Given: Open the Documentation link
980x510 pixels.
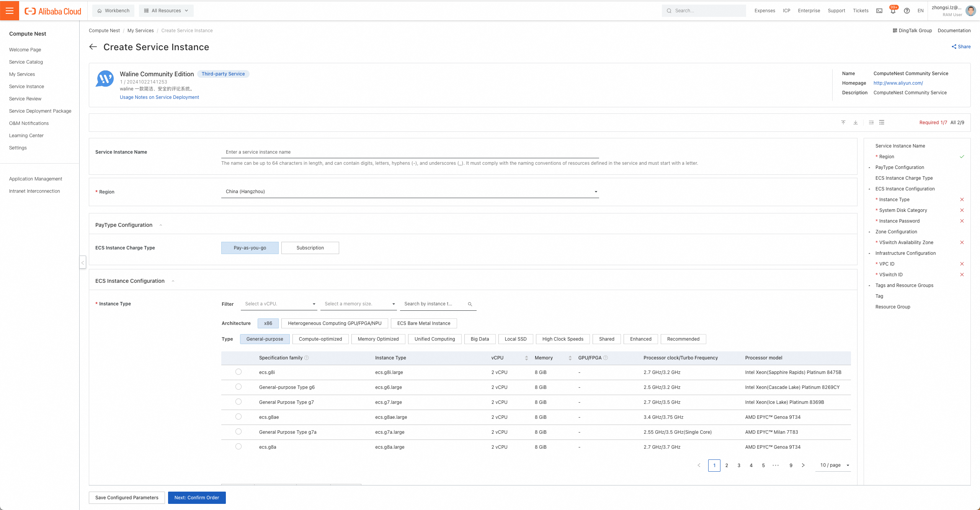Looking at the screenshot, I should pos(954,31).
